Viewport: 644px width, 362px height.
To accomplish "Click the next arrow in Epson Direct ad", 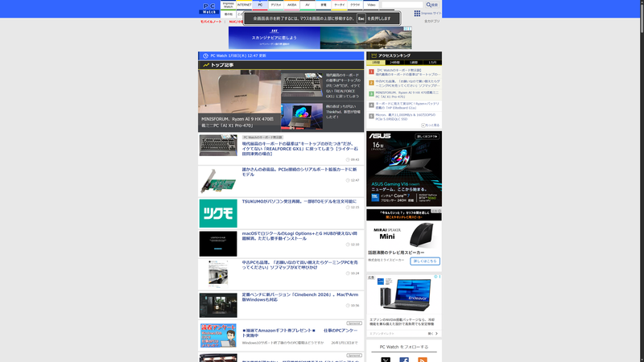I will point(436,334).
